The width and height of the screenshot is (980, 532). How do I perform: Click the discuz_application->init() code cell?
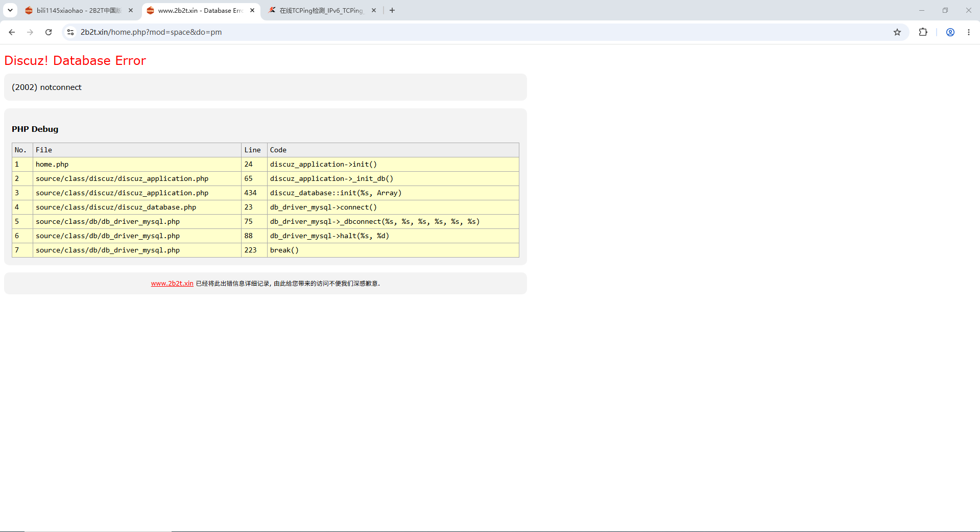pyautogui.click(x=393, y=165)
